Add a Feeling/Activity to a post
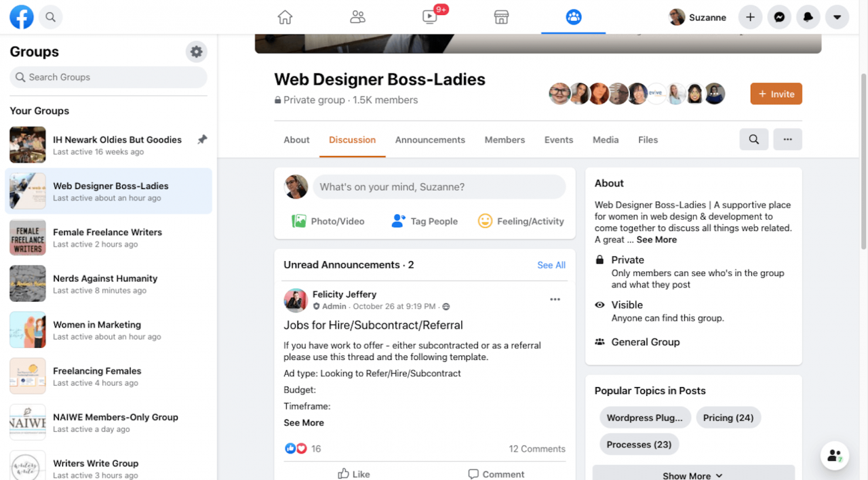 point(521,221)
